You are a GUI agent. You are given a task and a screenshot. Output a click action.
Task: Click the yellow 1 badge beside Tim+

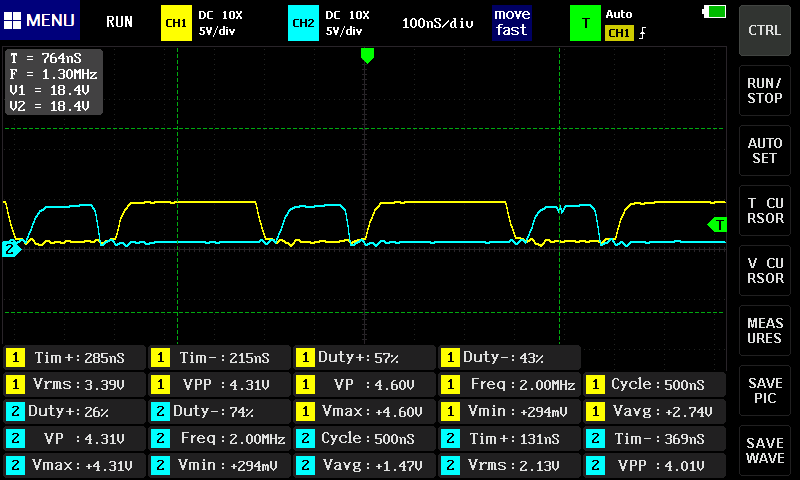click(x=15, y=358)
